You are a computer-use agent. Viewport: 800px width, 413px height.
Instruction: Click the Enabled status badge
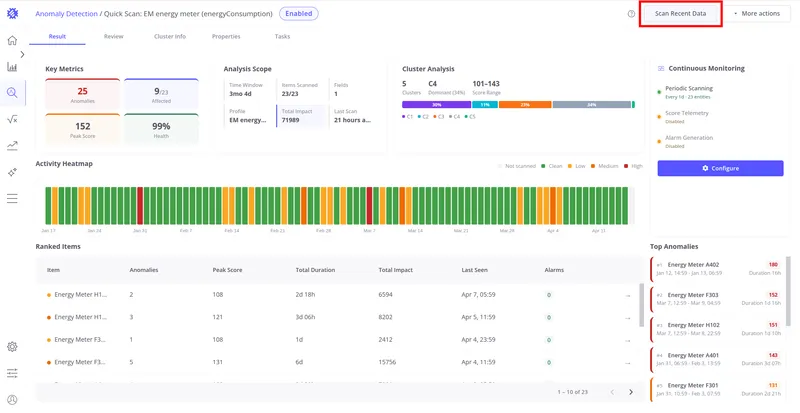click(x=298, y=14)
